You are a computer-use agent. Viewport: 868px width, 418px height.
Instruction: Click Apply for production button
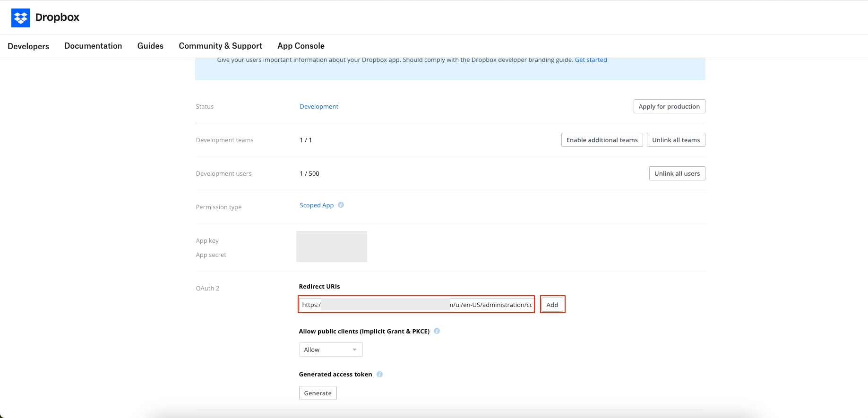pos(669,106)
